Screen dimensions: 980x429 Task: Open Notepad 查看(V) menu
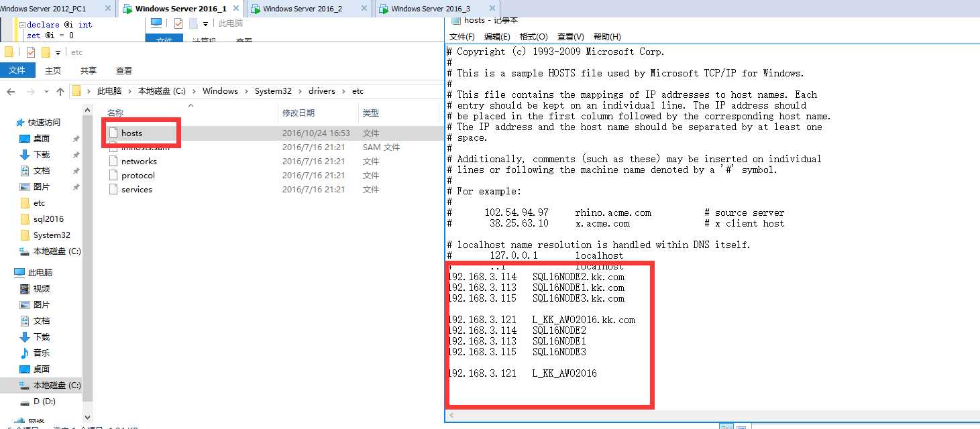tap(571, 37)
